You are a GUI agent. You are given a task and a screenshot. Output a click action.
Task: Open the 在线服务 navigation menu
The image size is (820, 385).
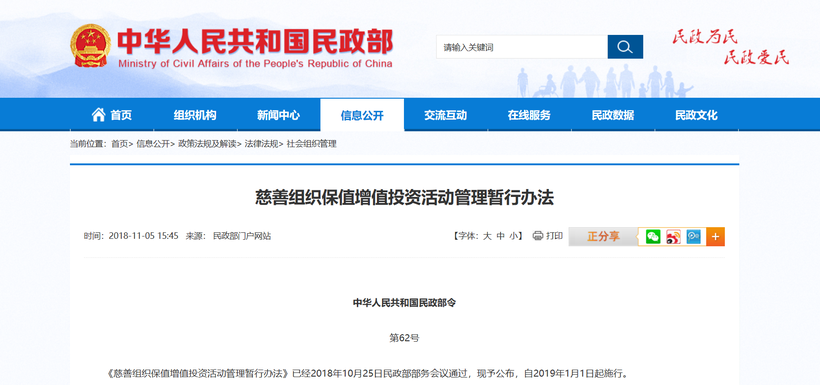[x=529, y=115]
